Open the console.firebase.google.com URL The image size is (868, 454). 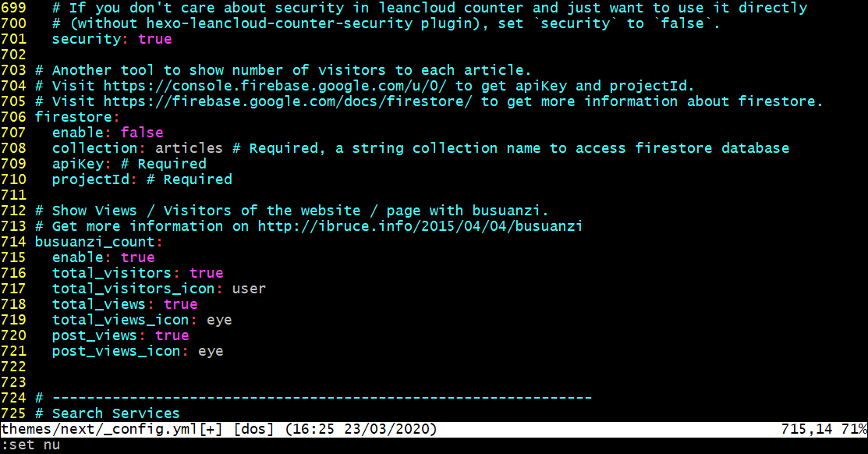[x=276, y=86]
